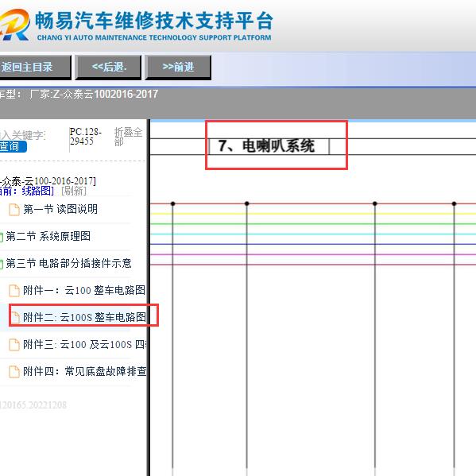Click the document icon beside 附件三
The image size is (476, 476).
(x=14, y=345)
